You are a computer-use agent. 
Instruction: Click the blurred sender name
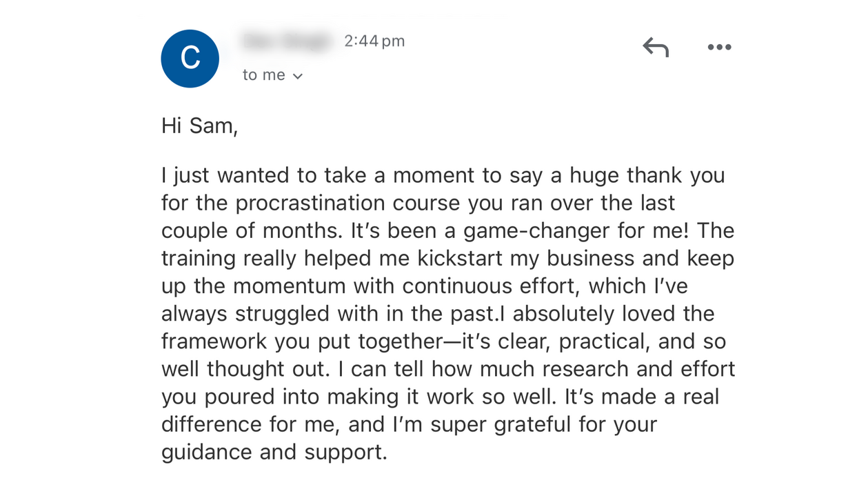coord(287,41)
